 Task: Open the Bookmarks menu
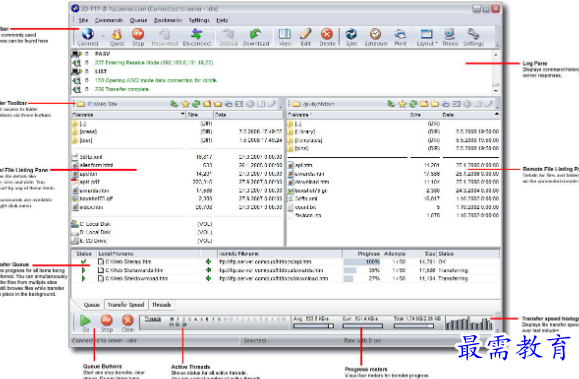[x=168, y=20]
